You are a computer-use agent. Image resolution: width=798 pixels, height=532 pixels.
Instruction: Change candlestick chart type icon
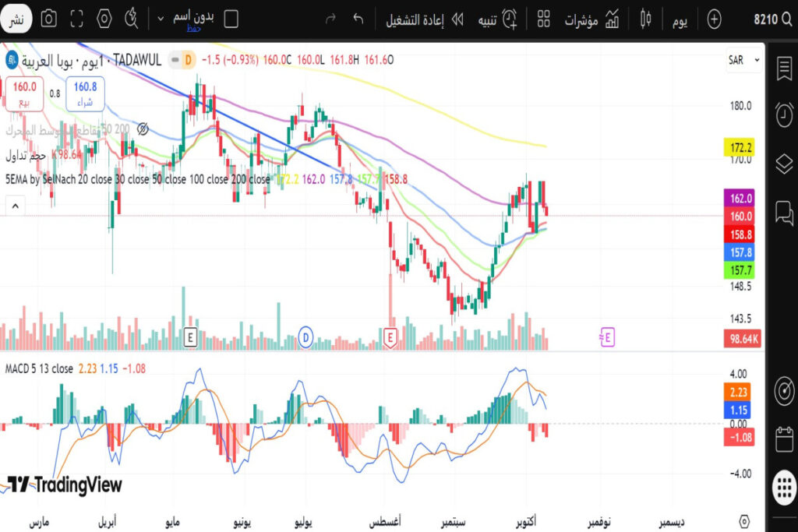[x=644, y=19]
